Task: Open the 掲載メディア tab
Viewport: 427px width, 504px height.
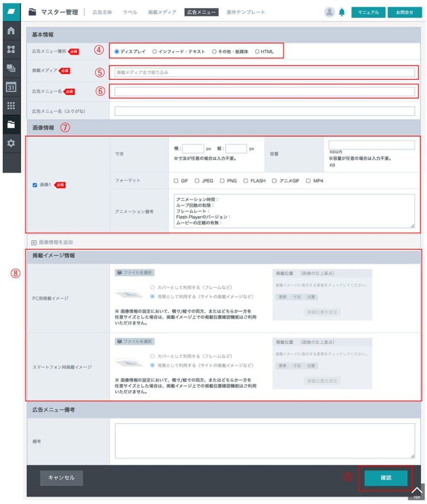Action: [x=162, y=12]
